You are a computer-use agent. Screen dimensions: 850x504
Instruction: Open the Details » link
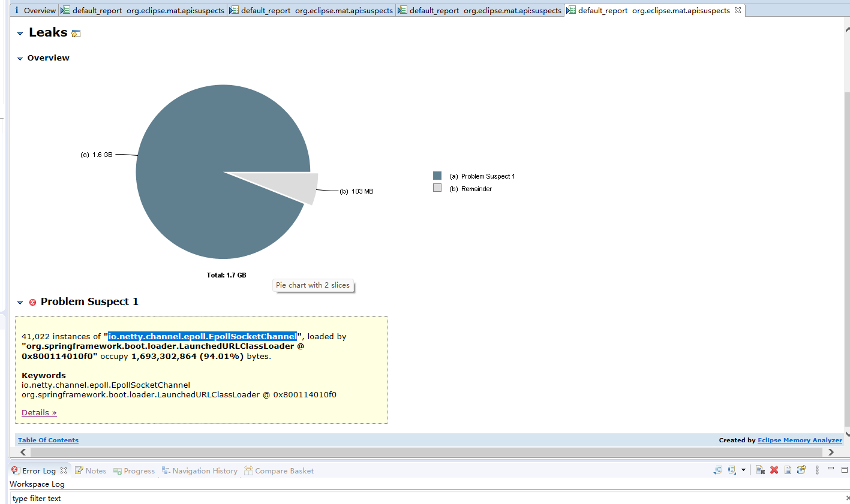pyautogui.click(x=39, y=412)
